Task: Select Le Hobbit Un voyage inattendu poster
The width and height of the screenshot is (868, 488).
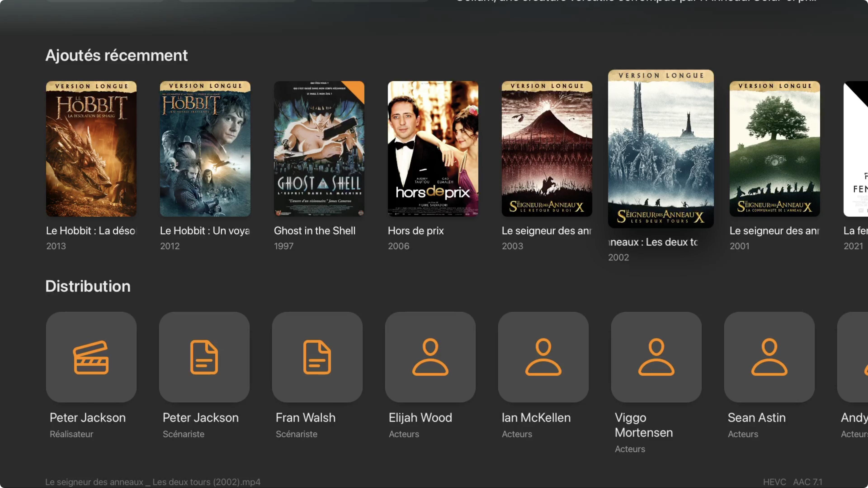Action: [205, 148]
